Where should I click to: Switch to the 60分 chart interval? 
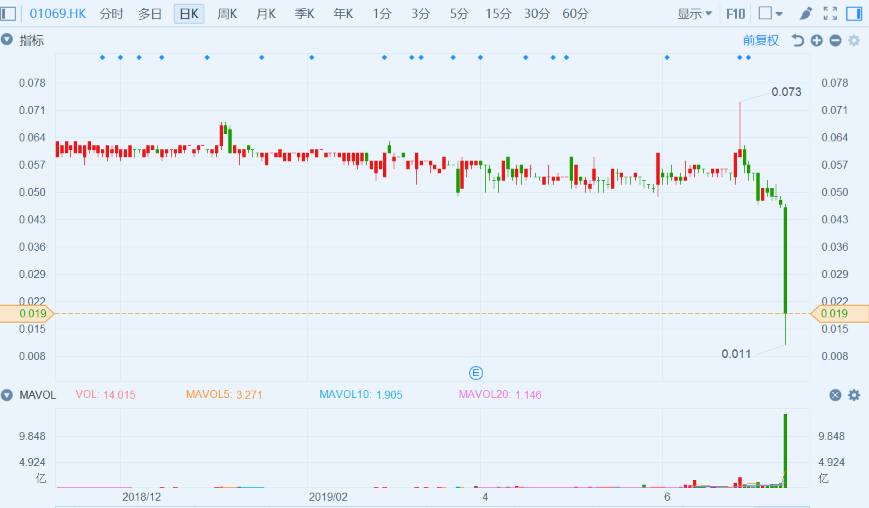(x=575, y=13)
